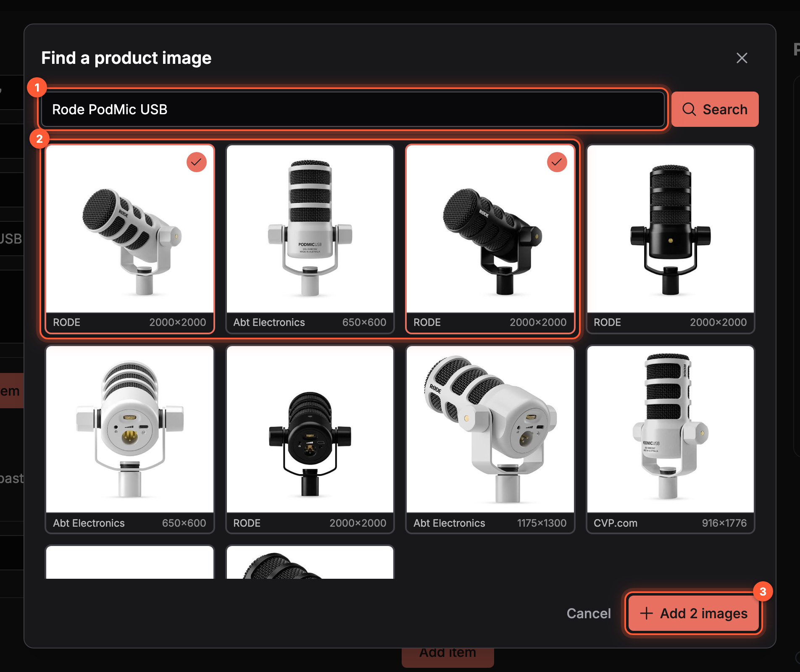Focus the Rode PodMic USB search field
This screenshot has width=800, height=672.
(353, 109)
